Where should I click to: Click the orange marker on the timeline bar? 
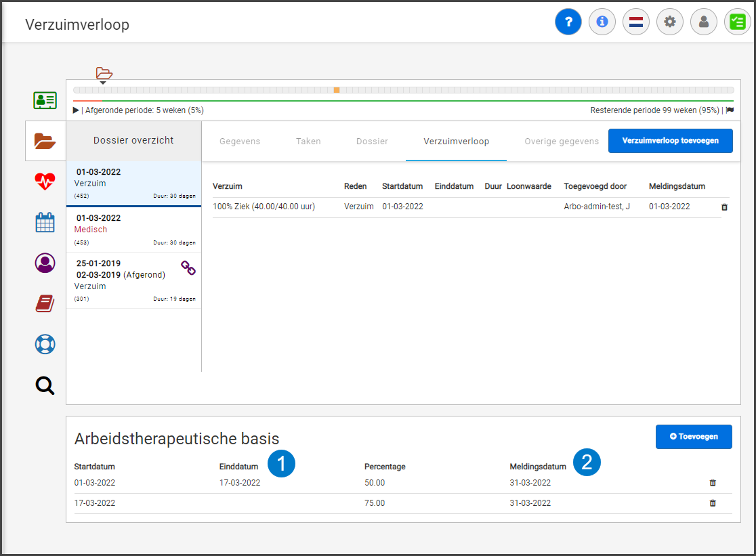(337, 90)
